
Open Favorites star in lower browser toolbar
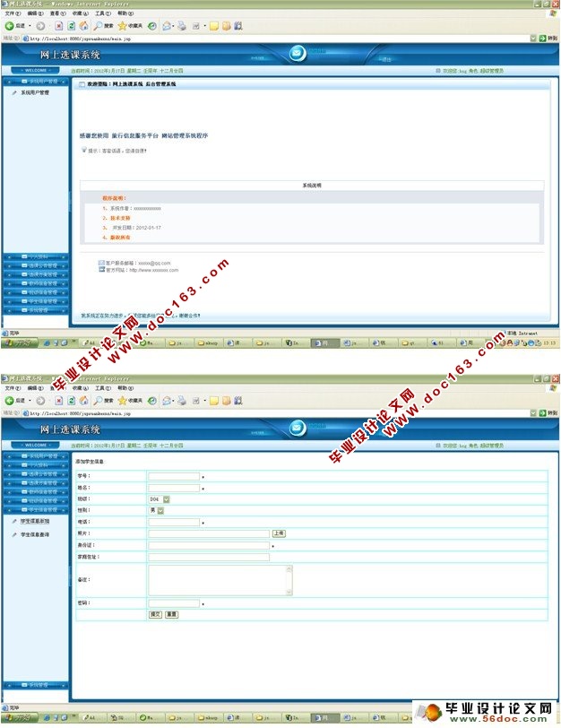[122, 401]
